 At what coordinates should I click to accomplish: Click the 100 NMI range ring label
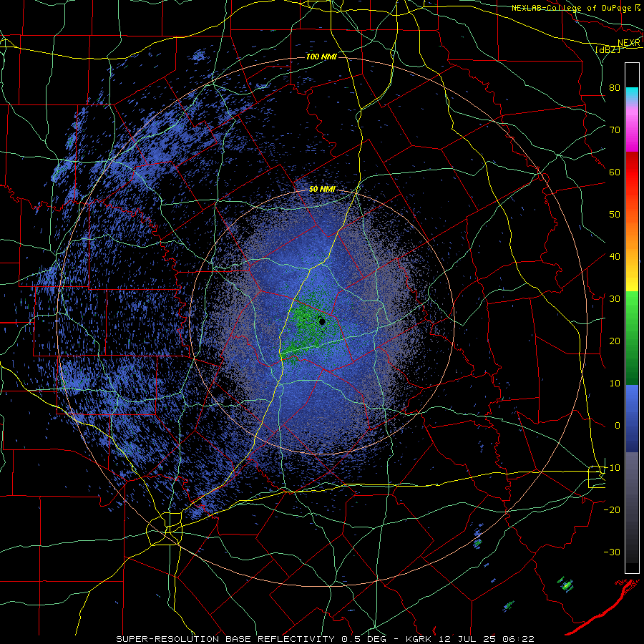point(321,57)
